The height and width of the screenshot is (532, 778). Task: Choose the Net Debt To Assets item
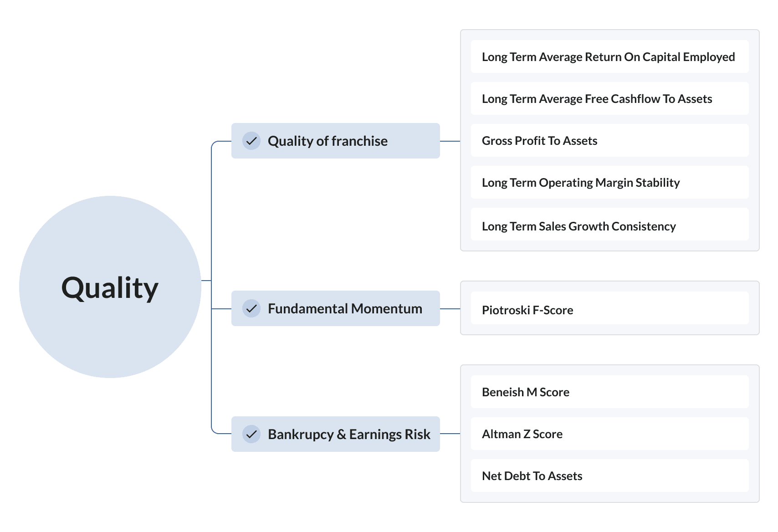tap(610, 476)
